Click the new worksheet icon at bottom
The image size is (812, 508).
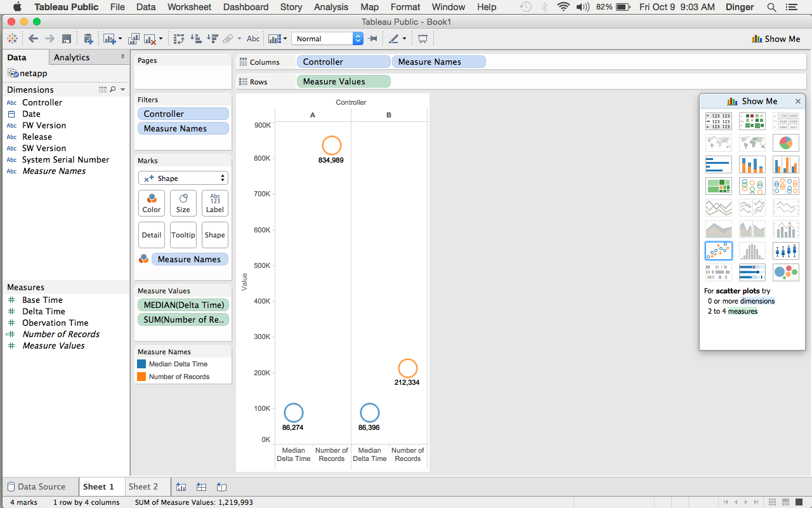point(181,487)
